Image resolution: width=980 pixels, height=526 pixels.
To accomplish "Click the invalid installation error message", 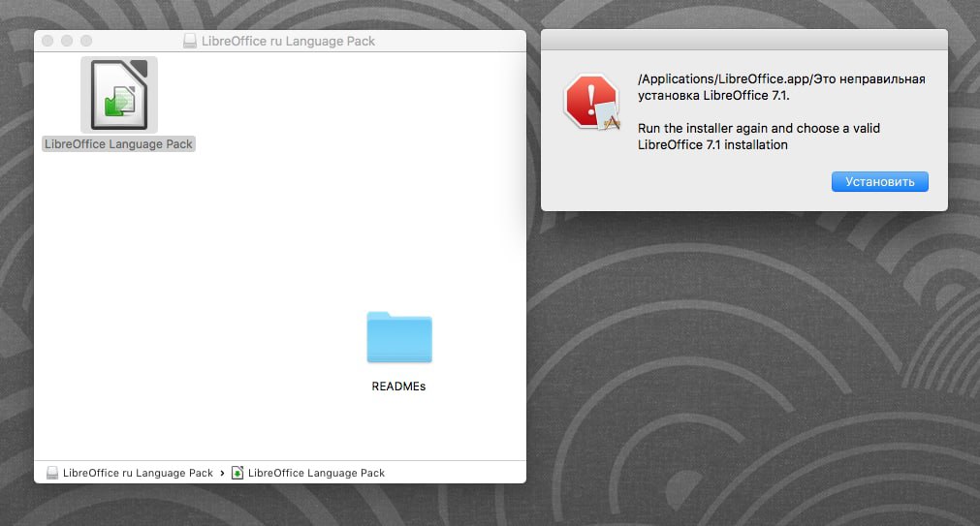I will click(x=781, y=87).
